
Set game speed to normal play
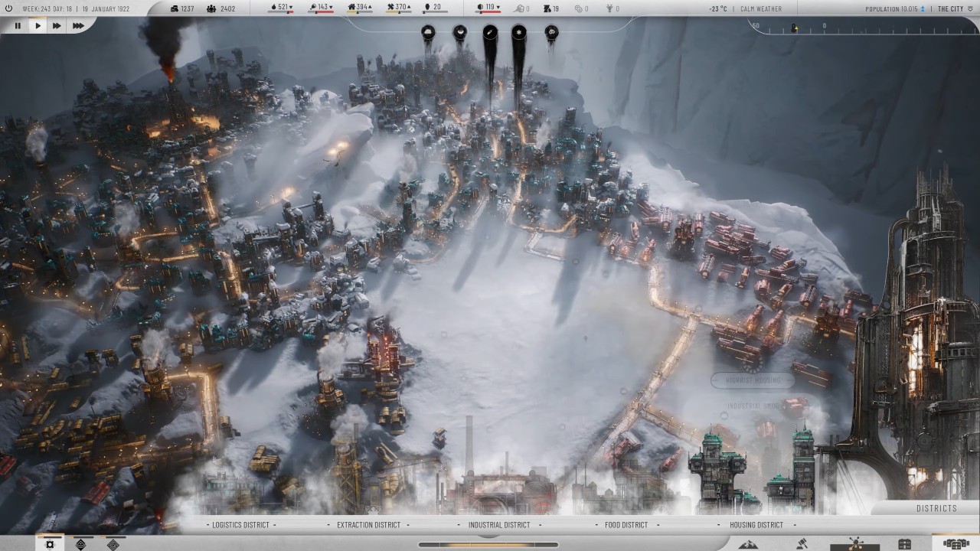[37, 25]
